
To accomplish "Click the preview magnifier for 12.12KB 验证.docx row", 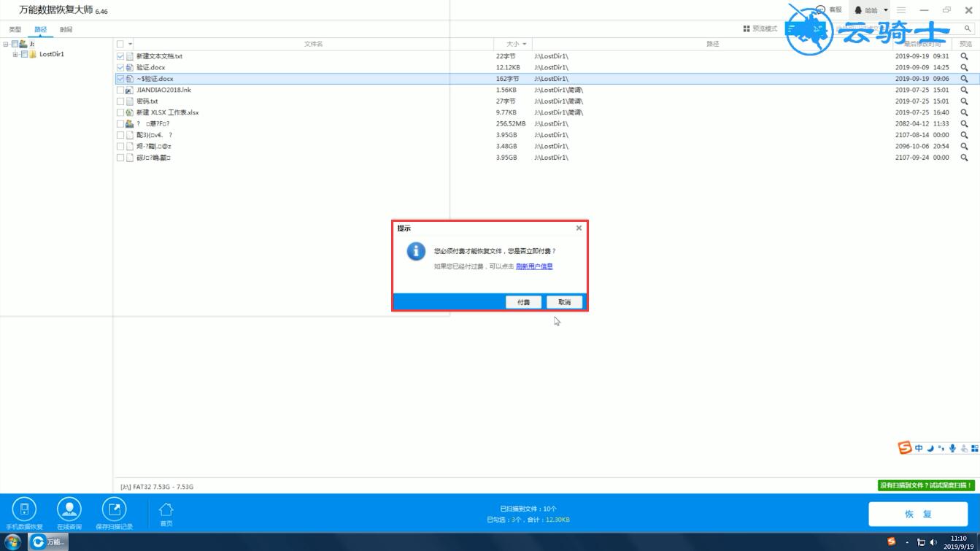I will pyautogui.click(x=964, y=67).
